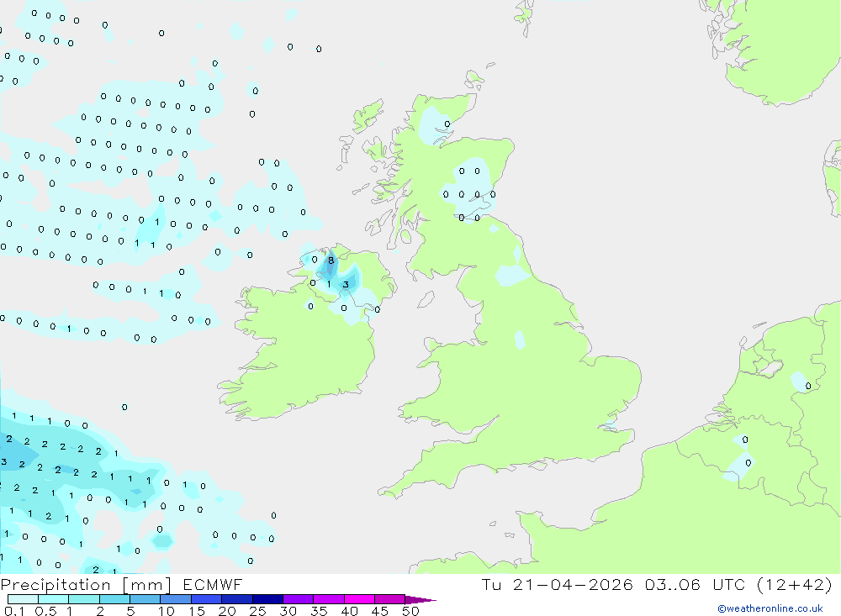Click the 45–50 mm legend color box
The image size is (841, 616).
pyautogui.click(x=390, y=599)
